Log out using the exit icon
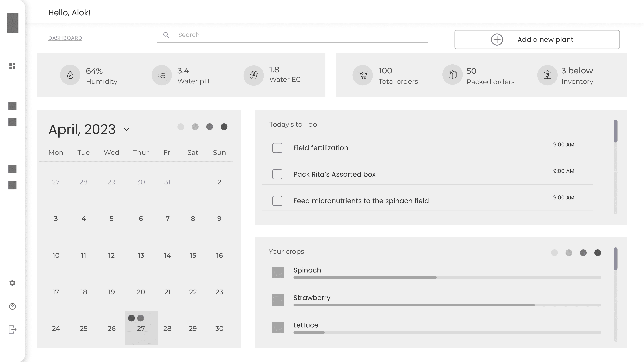 13,329
